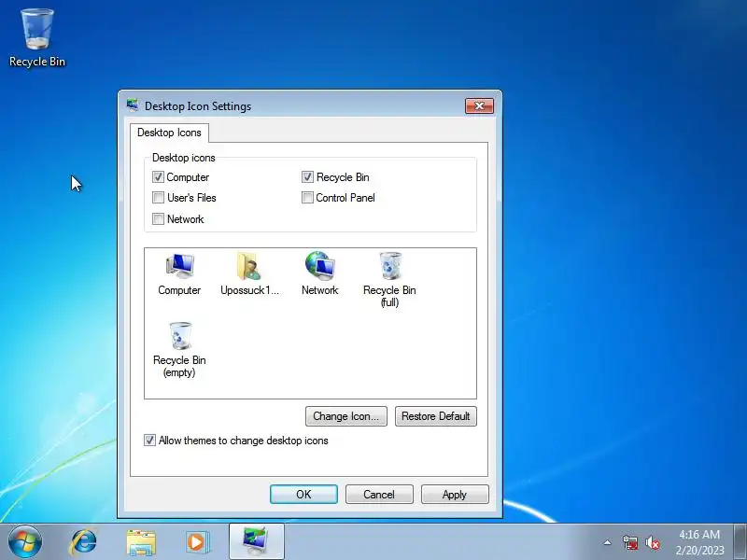Click the network status tray icon
This screenshot has width=747, height=560.
click(630, 542)
